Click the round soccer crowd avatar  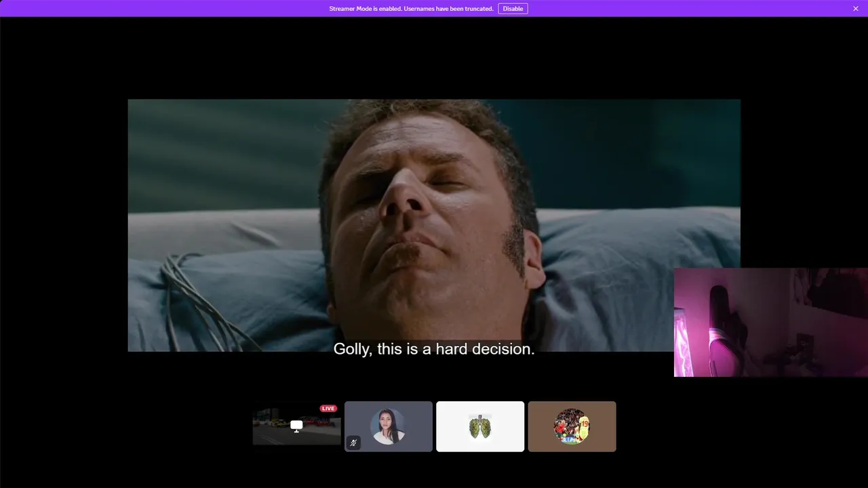(572, 426)
